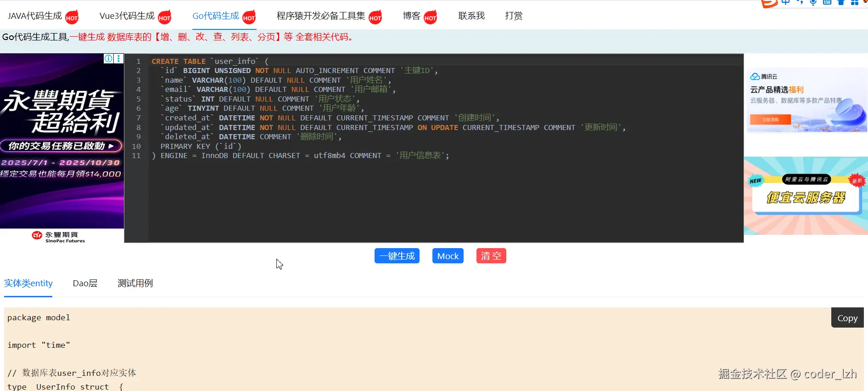The height and width of the screenshot is (391, 868).
Task: Toggle Sogou IME 中 language mode icon
Action: coord(786,2)
